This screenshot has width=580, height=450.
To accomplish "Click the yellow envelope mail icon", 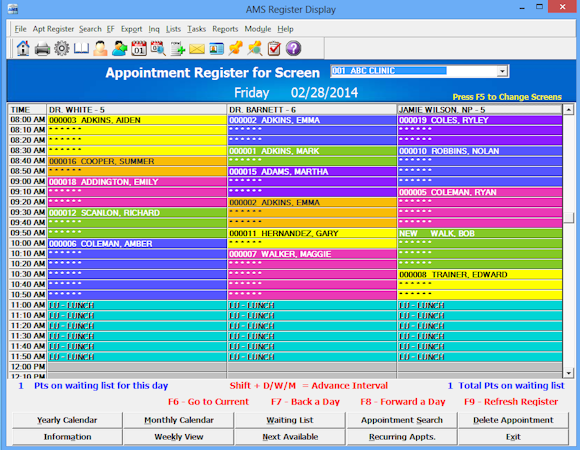I will coord(197,48).
